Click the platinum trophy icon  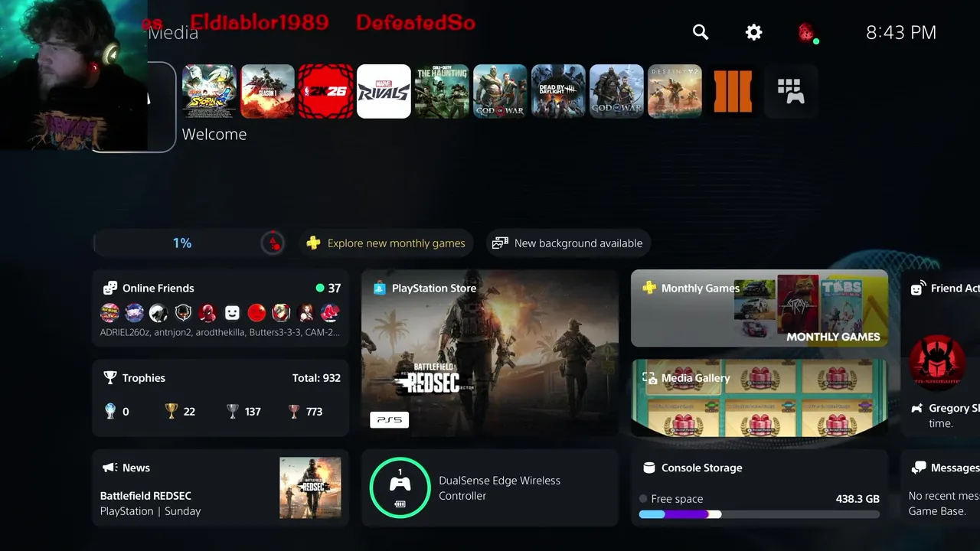[x=110, y=412]
